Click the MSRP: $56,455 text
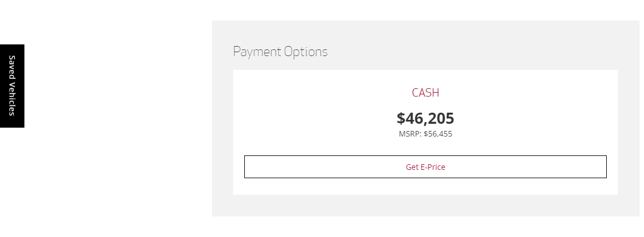The image size is (644, 237). 425,134
